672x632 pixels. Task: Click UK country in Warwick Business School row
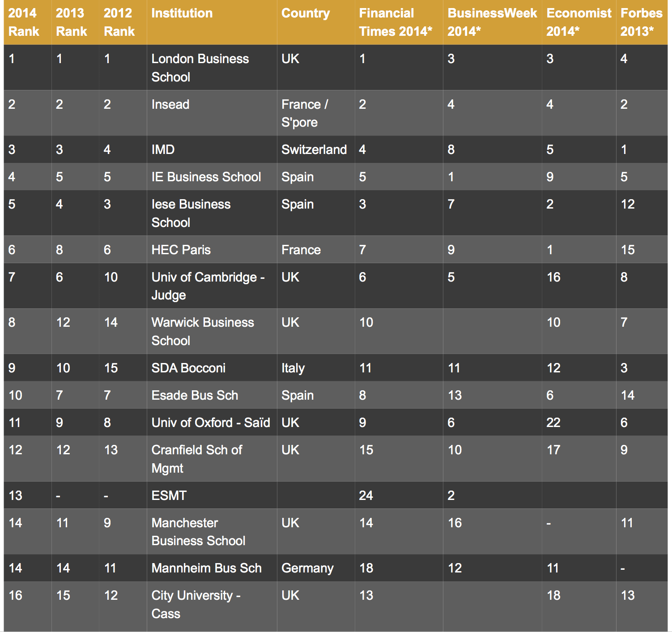(x=316, y=331)
